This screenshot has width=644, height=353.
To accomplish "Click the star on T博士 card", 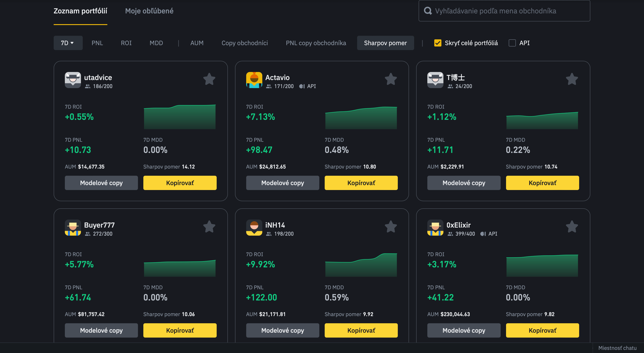I will coord(572,79).
